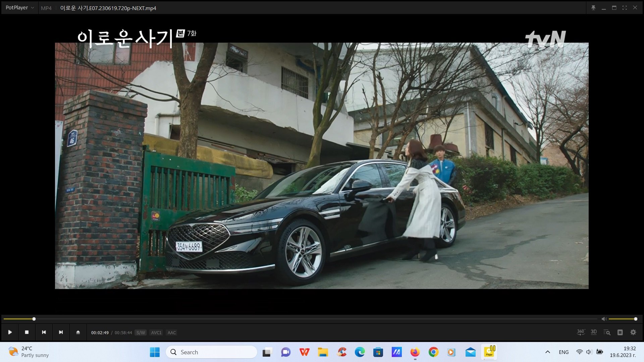Screen dimensions: 644x362
Task: Click the Eject/Open file icon
Action: [78, 332]
